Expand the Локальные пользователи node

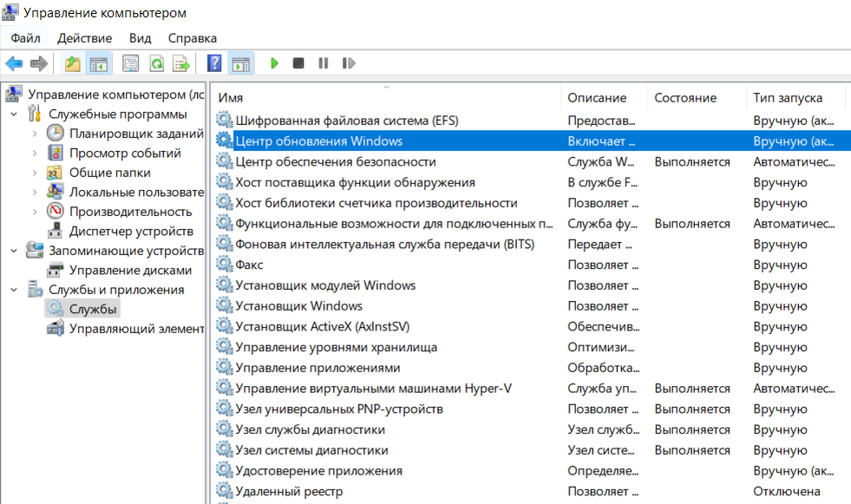[35, 192]
